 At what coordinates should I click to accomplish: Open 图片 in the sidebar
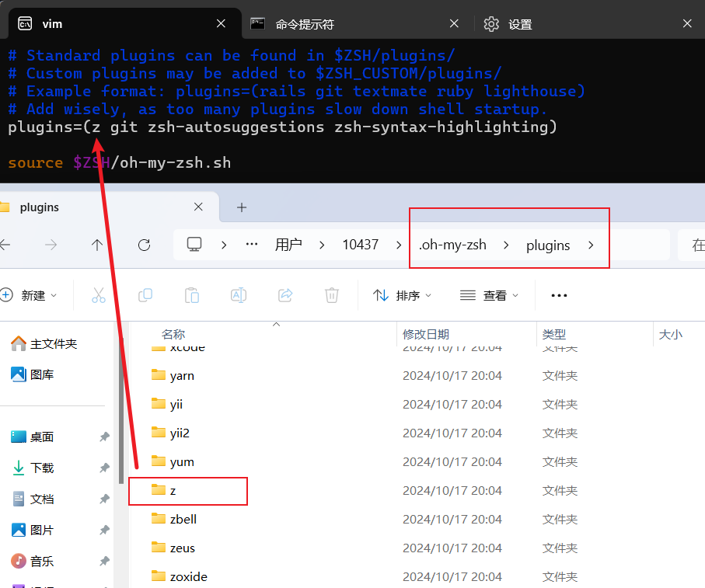click(33, 530)
